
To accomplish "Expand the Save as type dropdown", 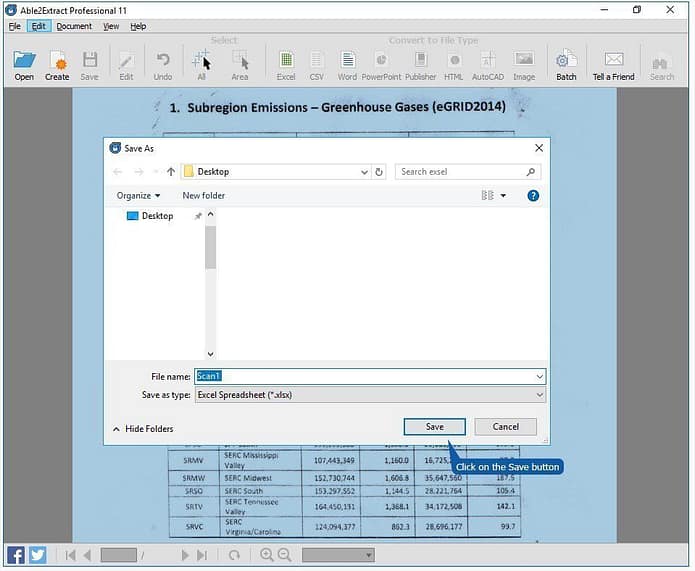I will pos(539,395).
